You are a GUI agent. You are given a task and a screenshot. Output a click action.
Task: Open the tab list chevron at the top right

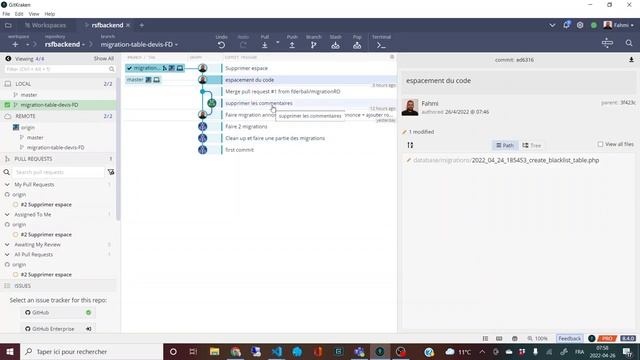[552, 25]
